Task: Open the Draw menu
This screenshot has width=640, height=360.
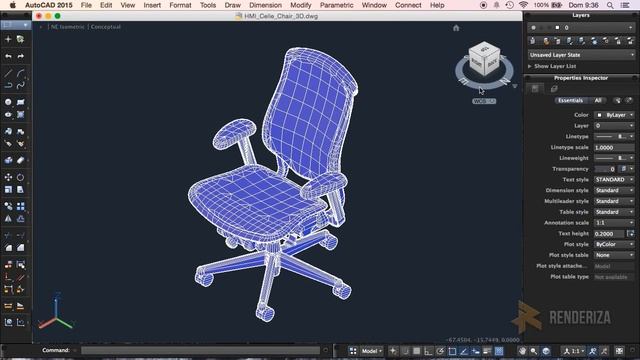Action: pos(233,5)
